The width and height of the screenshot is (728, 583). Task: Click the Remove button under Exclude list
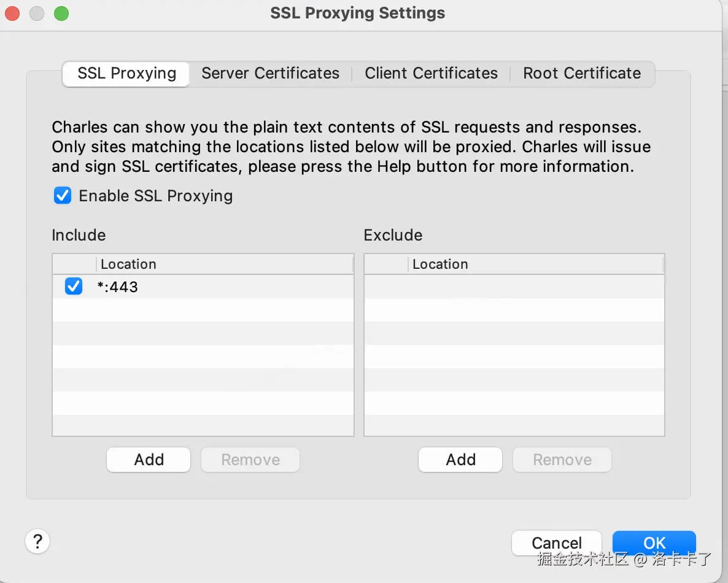click(x=562, y=460)
